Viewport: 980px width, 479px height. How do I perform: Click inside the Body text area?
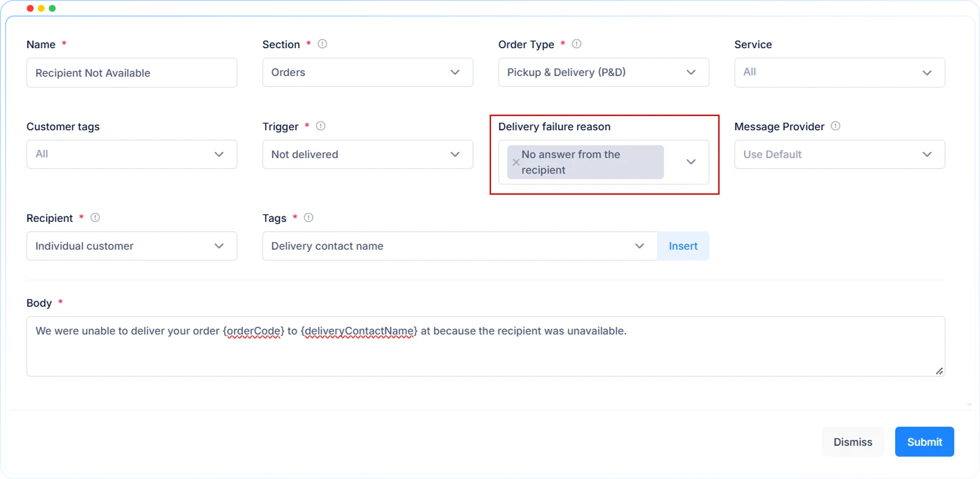coord(486,346)
